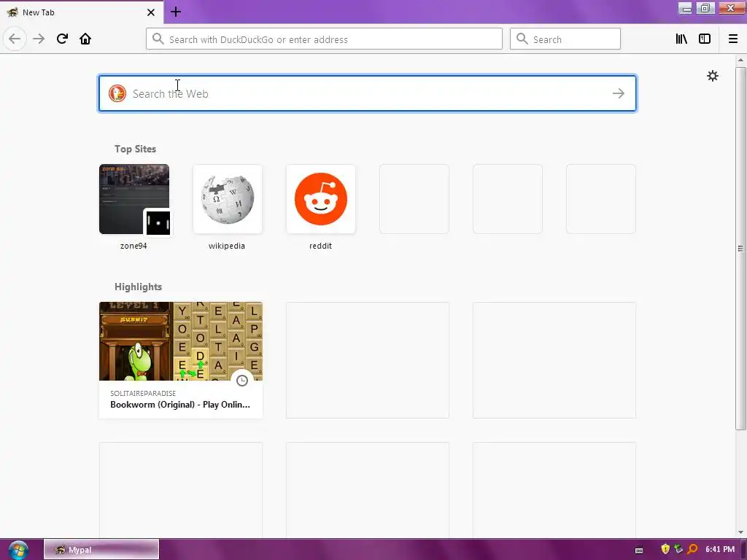747x560 pixels.
Task: Click the address bar magnifier icon
Action: tap(158, 39)
